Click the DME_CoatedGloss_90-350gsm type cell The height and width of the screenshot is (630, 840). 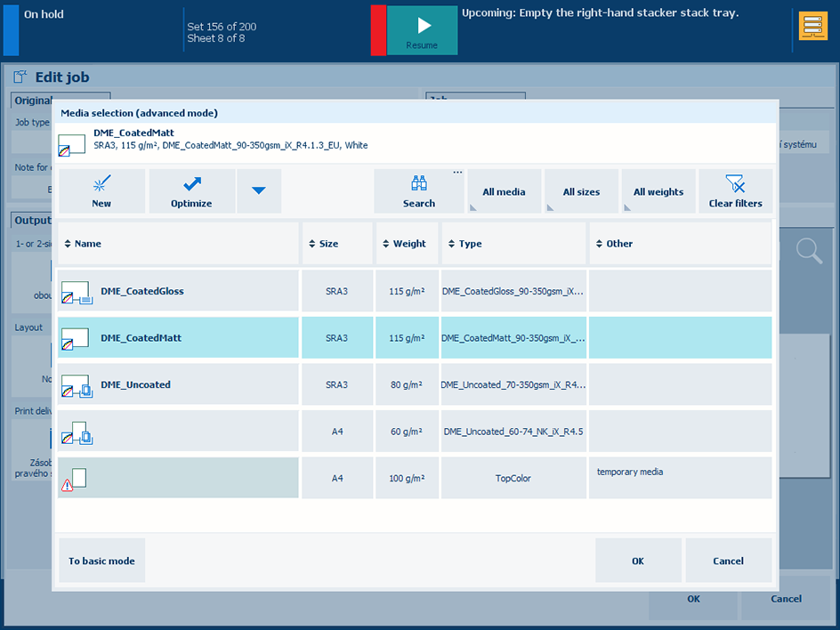513,291
